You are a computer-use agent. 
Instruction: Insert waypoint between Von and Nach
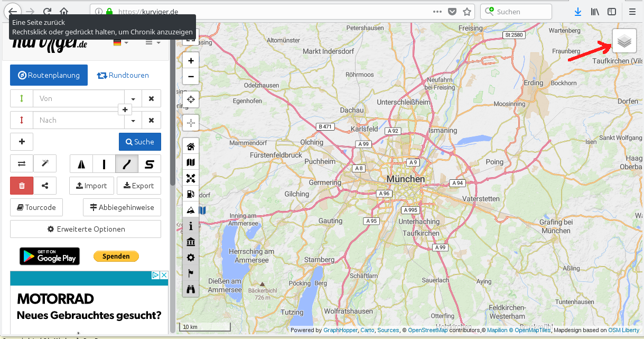point(125,109)
